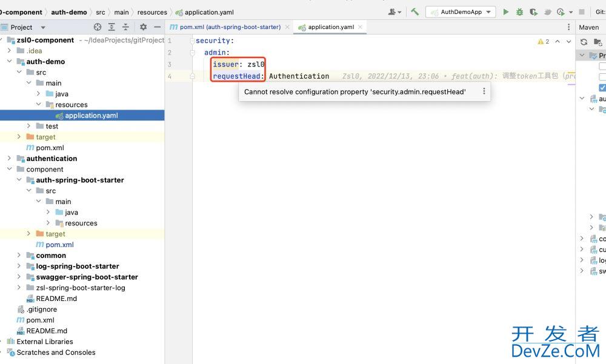The width and height of the screenshot is (606, 364).
Task: Expand Maven module starting with 'sw'
Action: pos(582,271)
